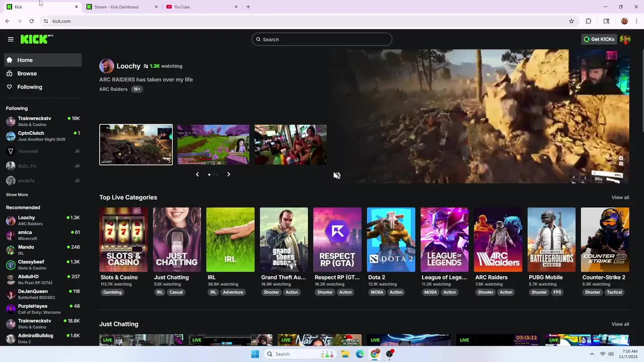Click the ARC Raiders category link under the title

tap(113, 89)
